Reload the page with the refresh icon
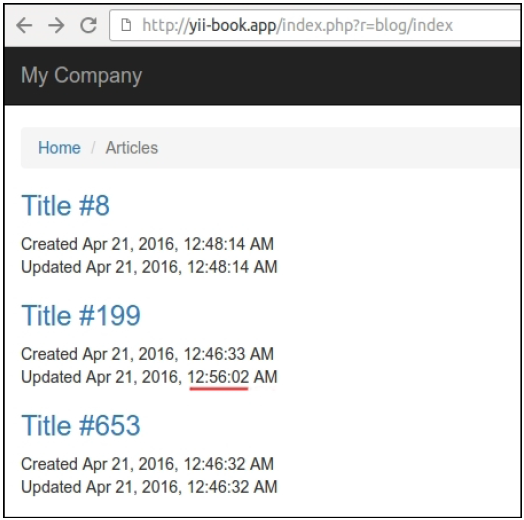 tap(89, 25)
